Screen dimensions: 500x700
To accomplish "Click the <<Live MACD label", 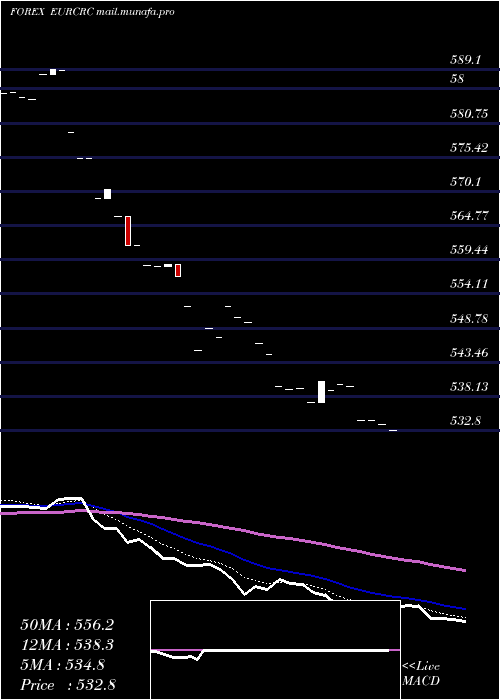I will (421, 674).
